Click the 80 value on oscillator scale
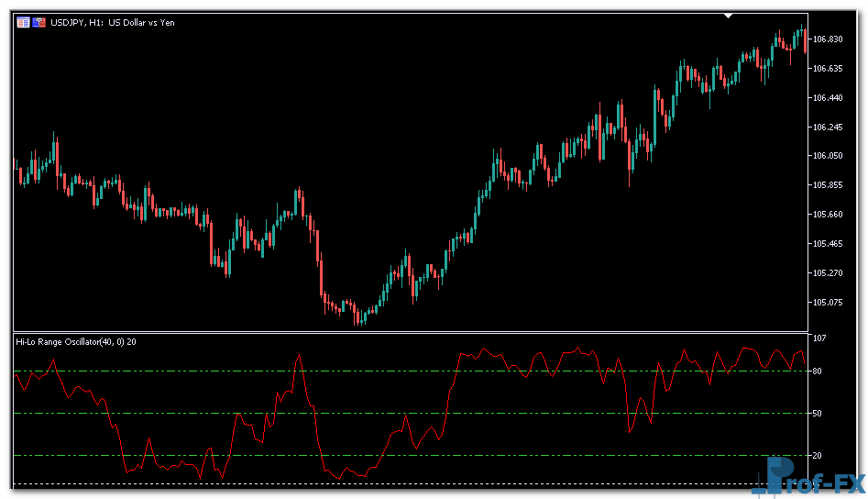 pos(817,371)
